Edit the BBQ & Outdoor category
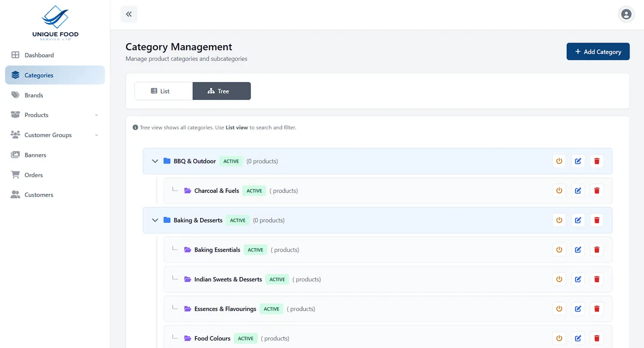Screen dimensions: 644x348 click(x=578, y=161)
